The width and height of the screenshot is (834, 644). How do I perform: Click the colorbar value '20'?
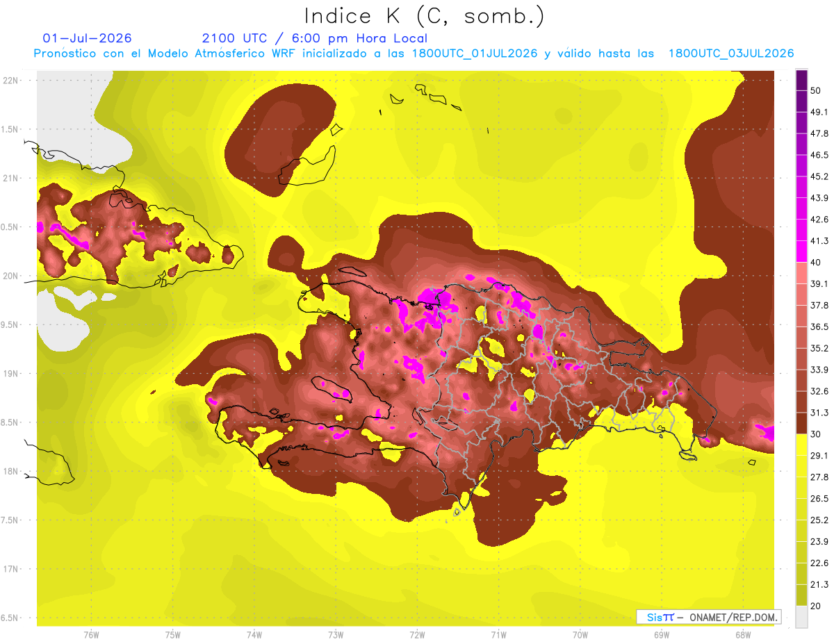tap(816, 606)
